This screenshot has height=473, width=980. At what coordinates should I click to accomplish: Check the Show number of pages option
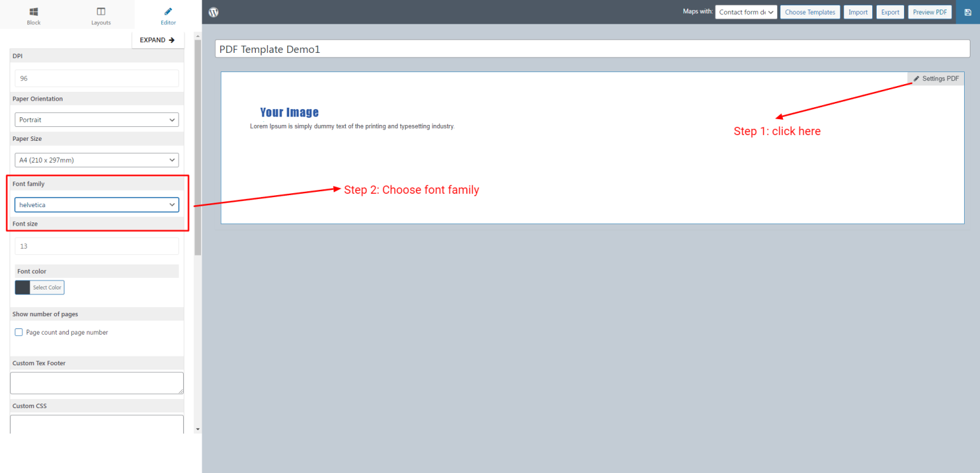pyautogui.click(x=19, y=331)
